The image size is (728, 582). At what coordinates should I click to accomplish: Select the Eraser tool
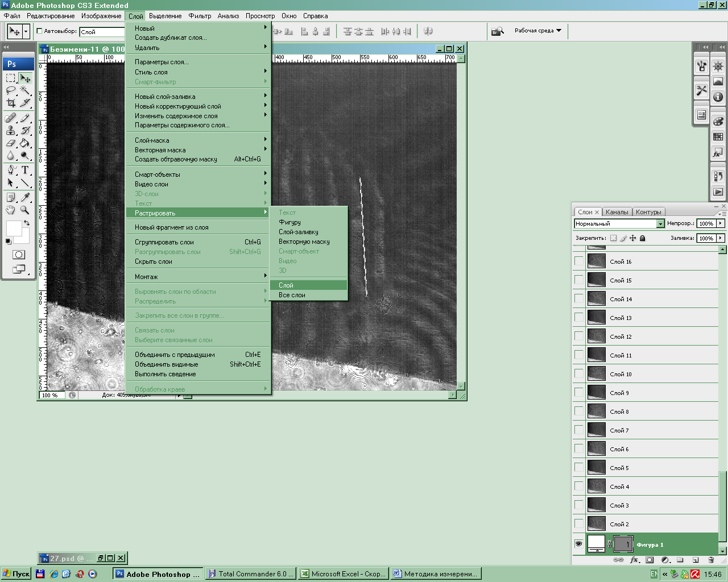point(11,143)
